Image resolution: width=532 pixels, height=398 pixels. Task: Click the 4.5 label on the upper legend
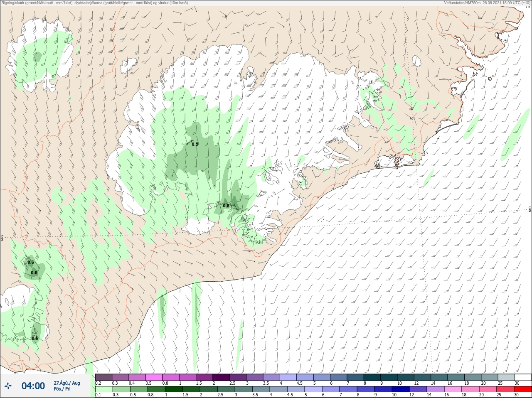click(299, 383)
